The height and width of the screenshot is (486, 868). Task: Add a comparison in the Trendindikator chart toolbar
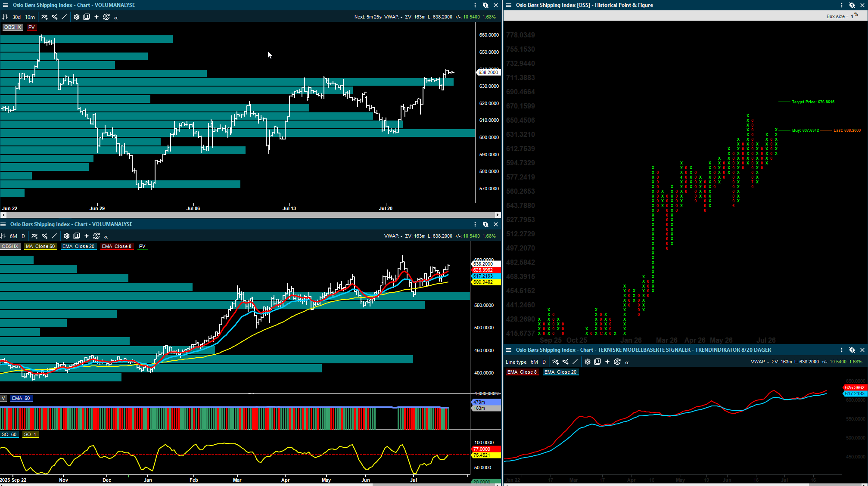tap(565, 362)
